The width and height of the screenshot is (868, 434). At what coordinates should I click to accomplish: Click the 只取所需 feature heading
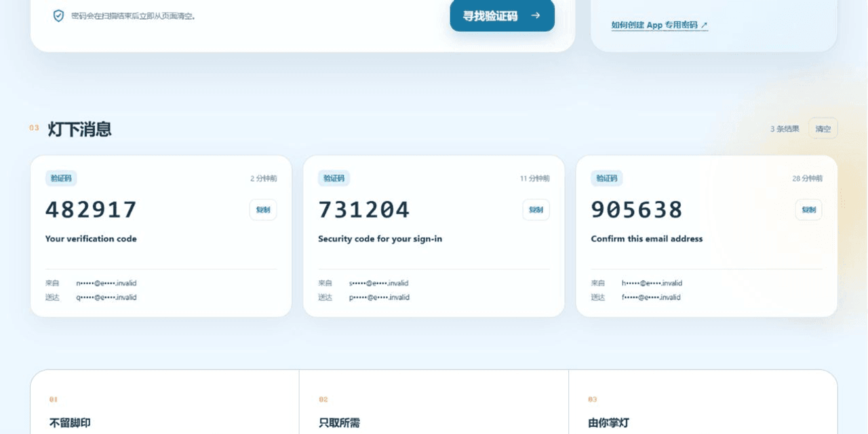click(x=339, y=423)
